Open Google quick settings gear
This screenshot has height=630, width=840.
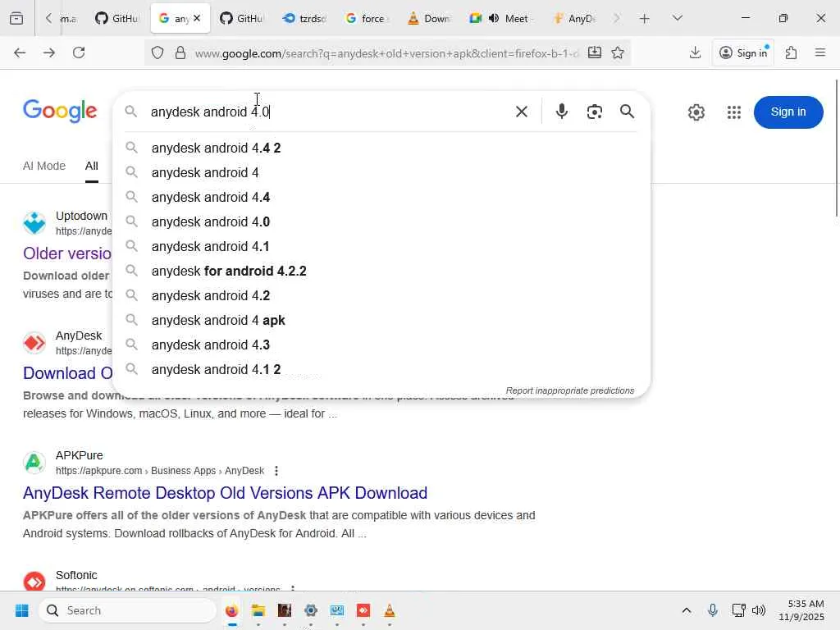coord(696,112)
